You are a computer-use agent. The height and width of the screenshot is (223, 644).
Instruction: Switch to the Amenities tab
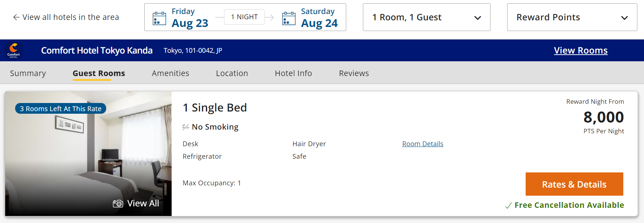tap(170, 73)
